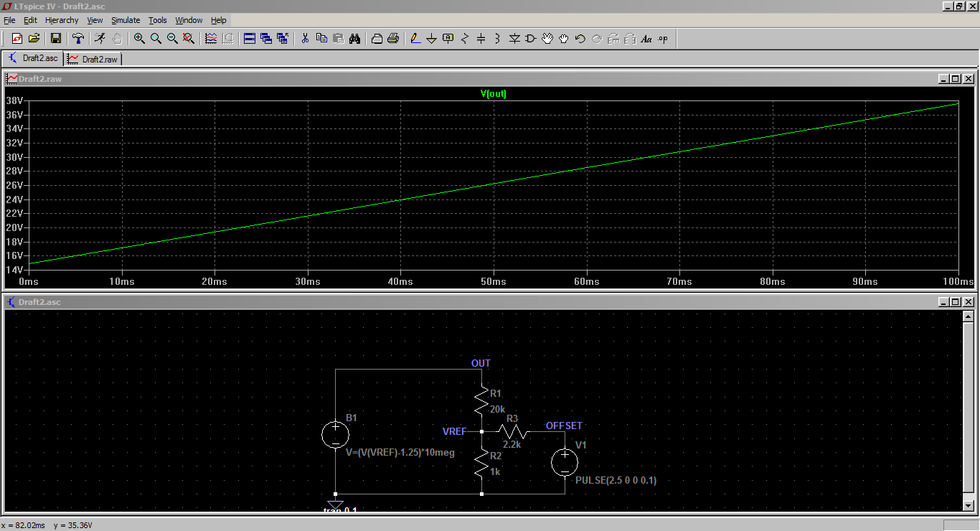Open the Component gate symbol browser

tap(531, 39)
